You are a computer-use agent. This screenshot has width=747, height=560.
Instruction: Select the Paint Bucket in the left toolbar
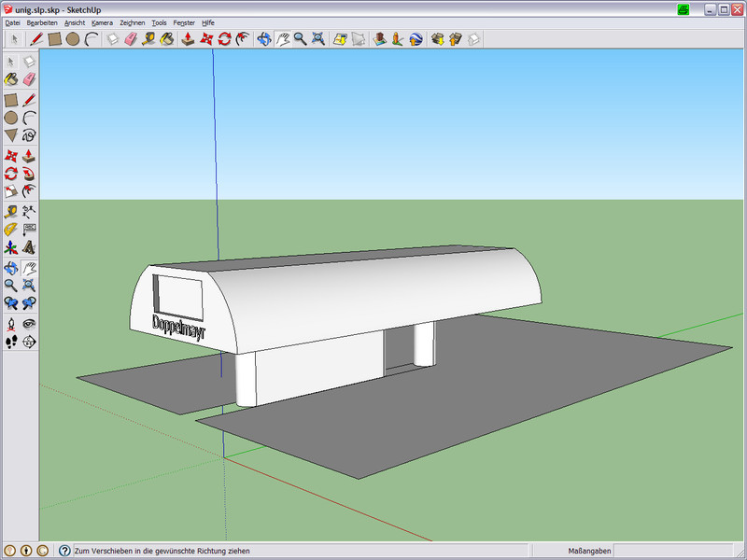11,79
